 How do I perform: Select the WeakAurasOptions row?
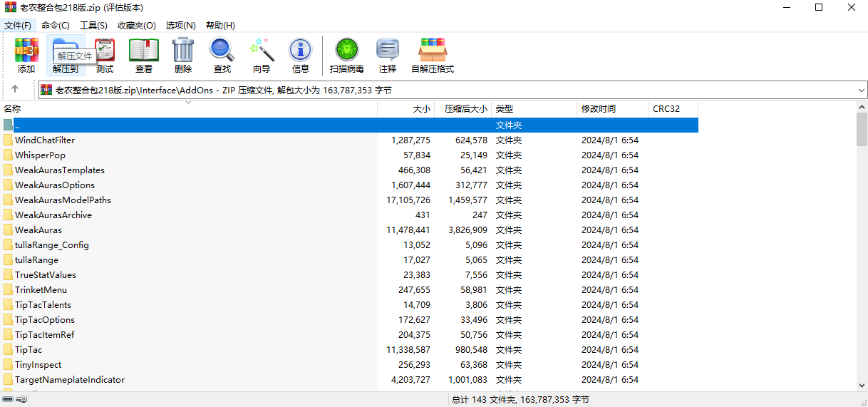(x=349, y=185)
